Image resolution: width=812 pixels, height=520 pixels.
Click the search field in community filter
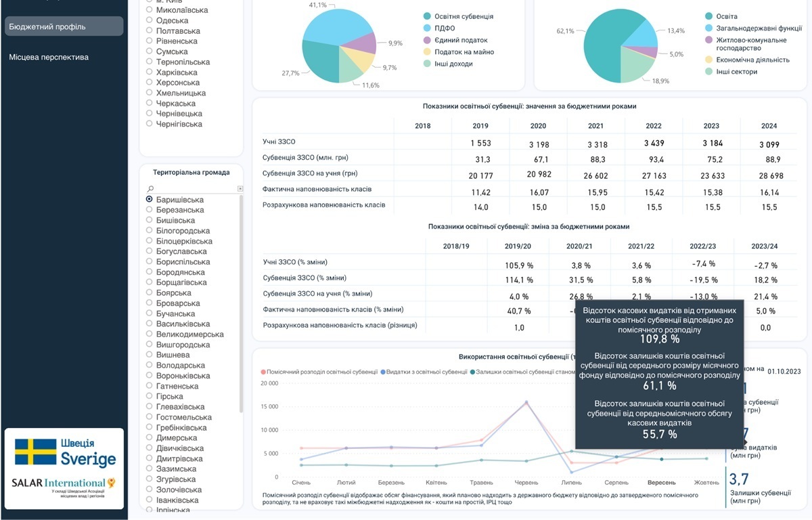[193, 189]
